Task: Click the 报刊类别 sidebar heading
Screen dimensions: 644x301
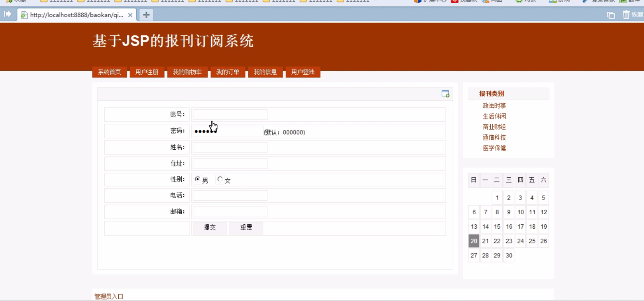Action: coord(491,94)
